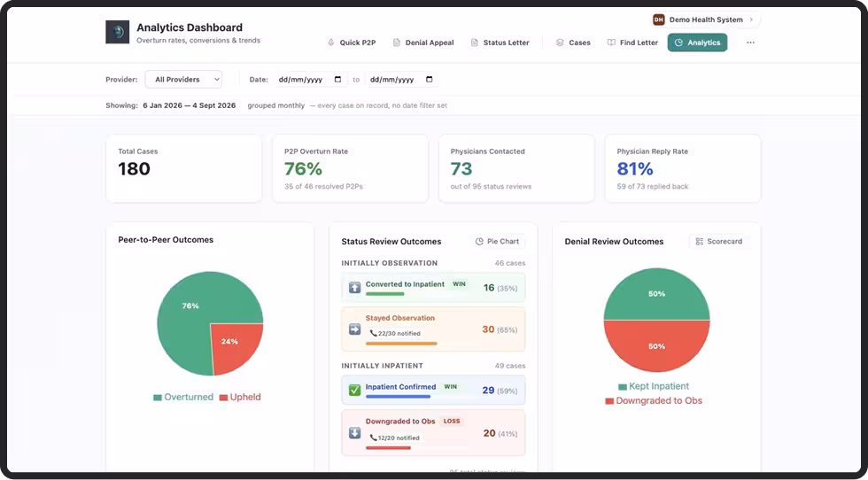The width and height of the screenshot is (868, 480).
Task: Click the WIN badge on Converted to Inpatient
Action: click(x=460, y=284)
